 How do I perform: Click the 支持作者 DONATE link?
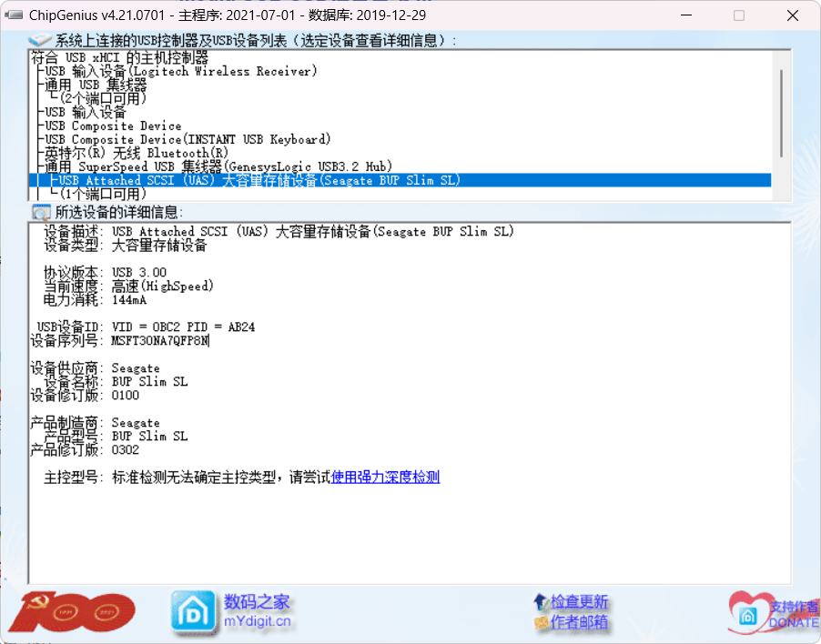click(x=795, y=615)
